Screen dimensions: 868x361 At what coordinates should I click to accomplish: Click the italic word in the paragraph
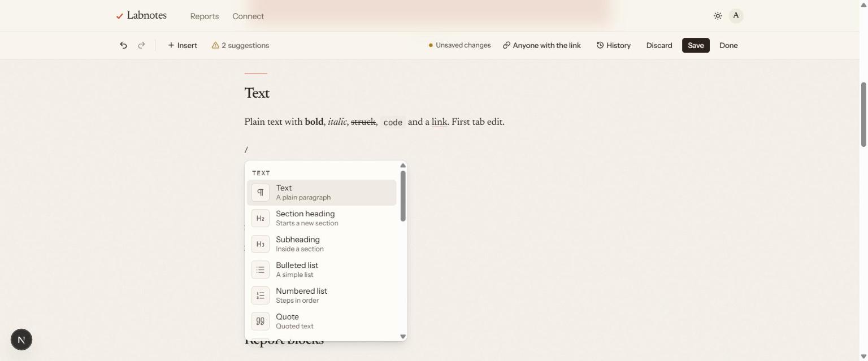click(x=337, y=122)
